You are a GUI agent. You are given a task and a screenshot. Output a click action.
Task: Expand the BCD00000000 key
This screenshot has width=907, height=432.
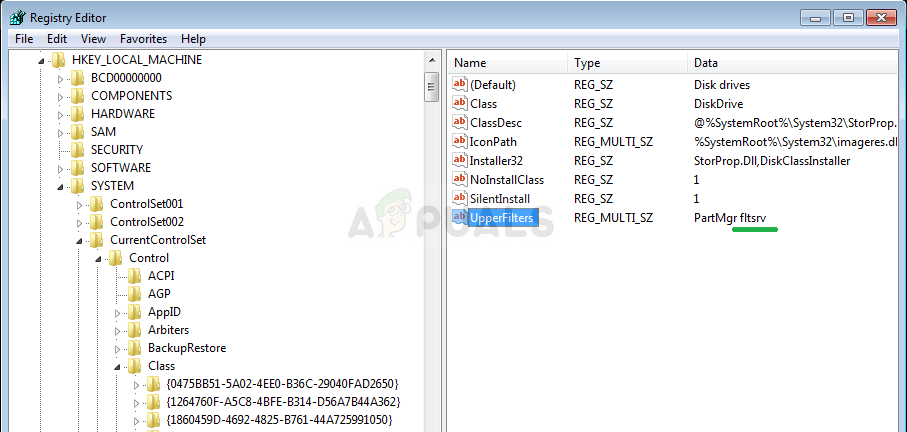point(60,78)
